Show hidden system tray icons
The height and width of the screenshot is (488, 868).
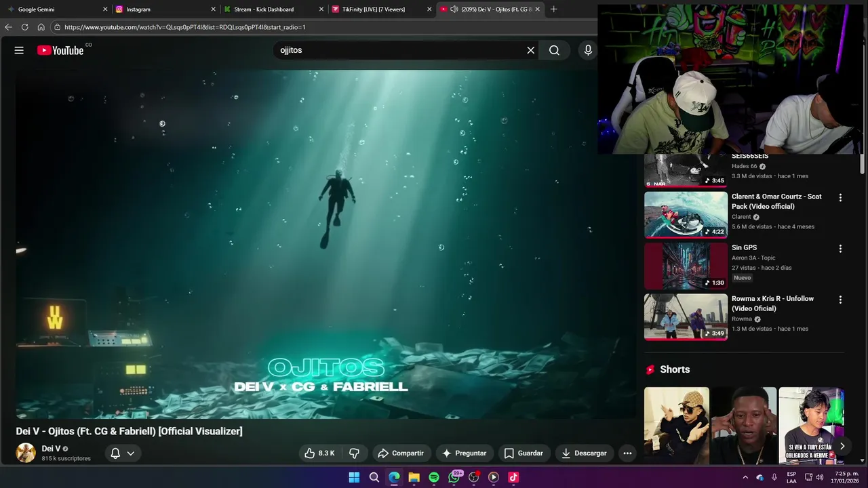click(745, 477)
